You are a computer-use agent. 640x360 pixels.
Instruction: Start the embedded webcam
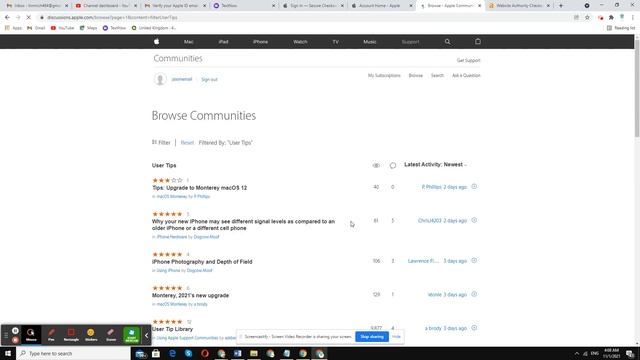pyautogui.click(x=131, y=335)
